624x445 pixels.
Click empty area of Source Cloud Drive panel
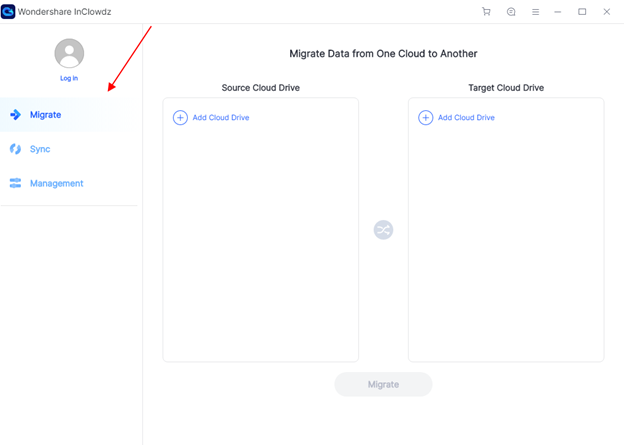tap(260, 250)
